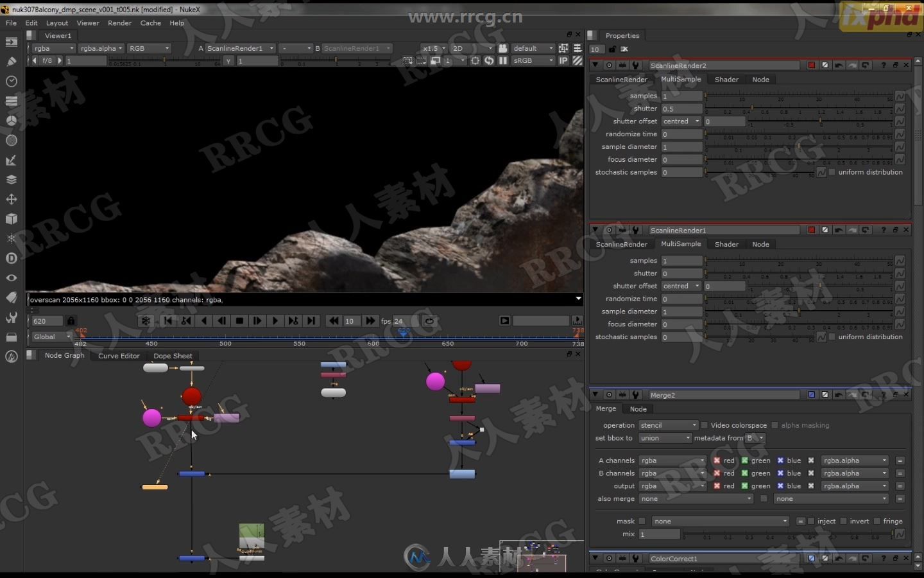Adjust the Merge2 mix slider
924x578 pixels.
[788, 534]
